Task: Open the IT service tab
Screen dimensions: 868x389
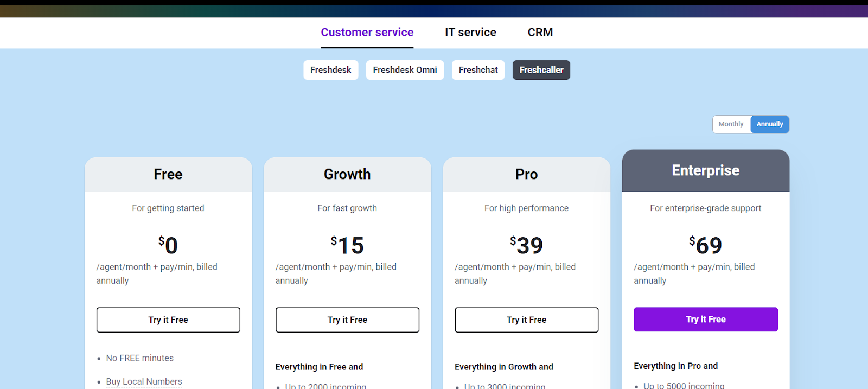Action: point(470,33)
